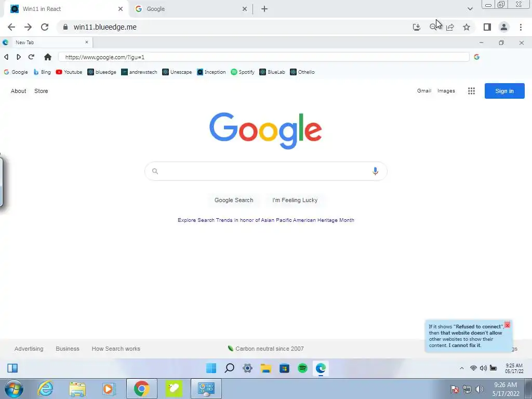Open Internet Explorer from Windows 7 taskbar

tap(46, 389)
